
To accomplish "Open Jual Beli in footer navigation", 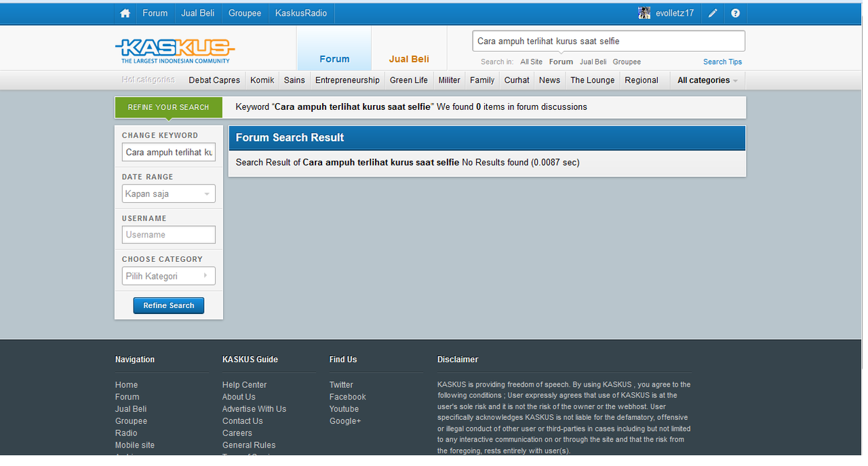I will pyautogui.click(x=131, y=409).
